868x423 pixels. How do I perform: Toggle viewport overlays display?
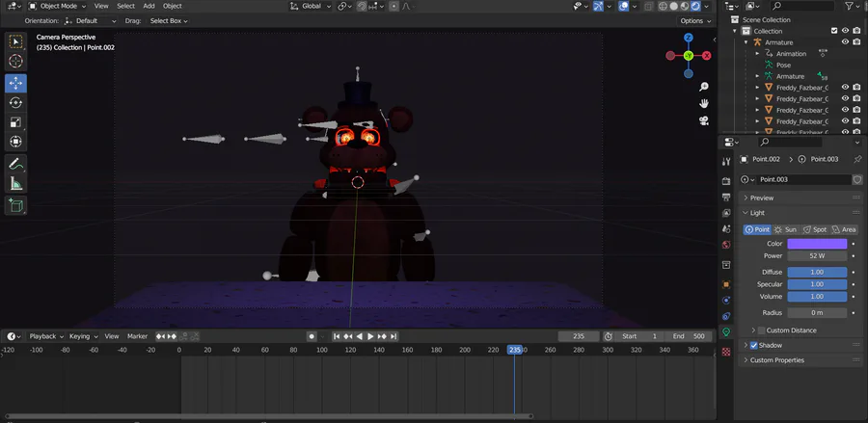click(623, 6)
